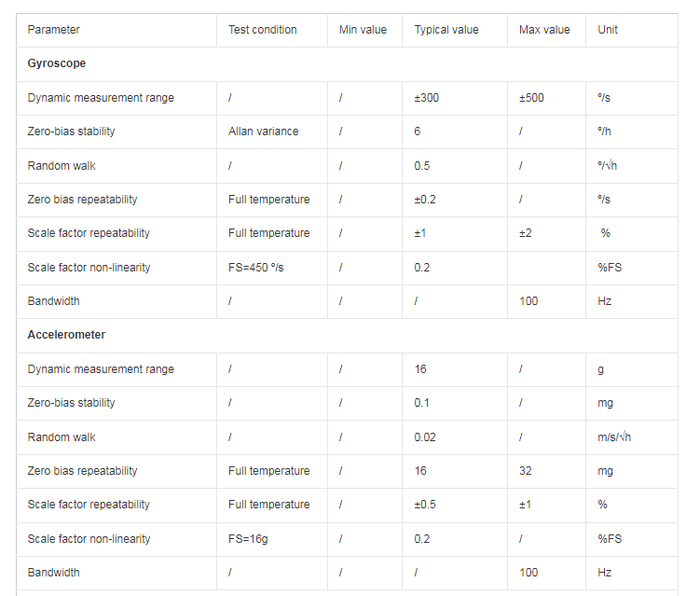Click the Unit column header
The height and width of the screenshot is (596, 700).
point(632,30)
